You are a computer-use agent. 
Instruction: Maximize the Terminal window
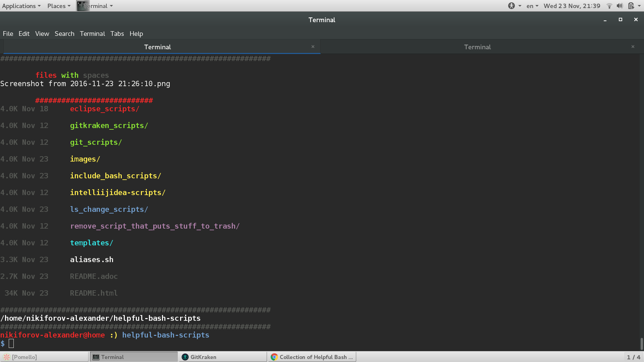pos(620,19)
